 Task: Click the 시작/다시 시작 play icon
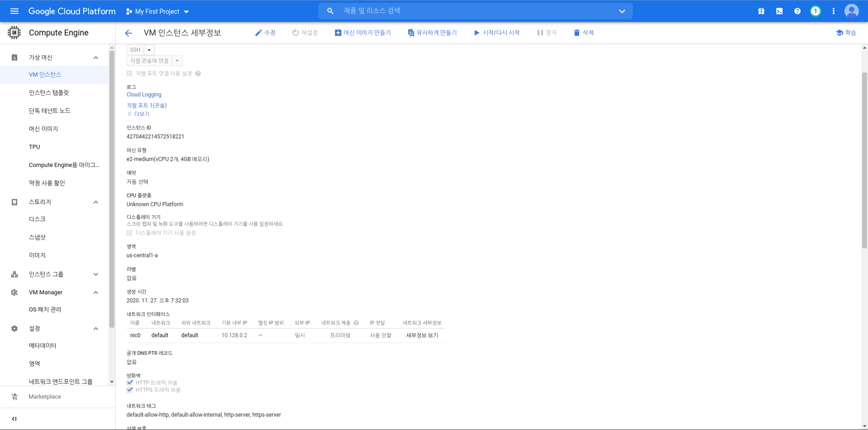[476, 33]
